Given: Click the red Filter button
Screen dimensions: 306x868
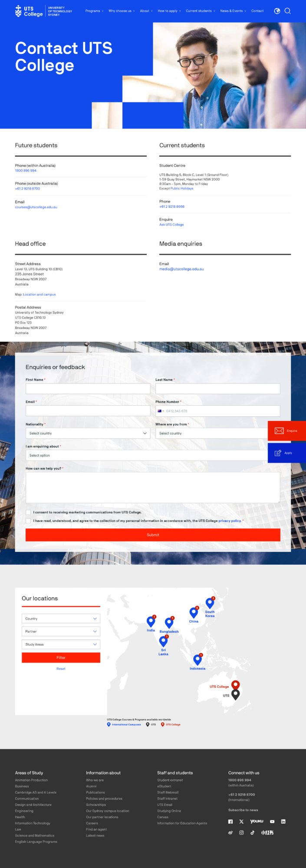Looking at the screenshot, I should click(61, 658).
